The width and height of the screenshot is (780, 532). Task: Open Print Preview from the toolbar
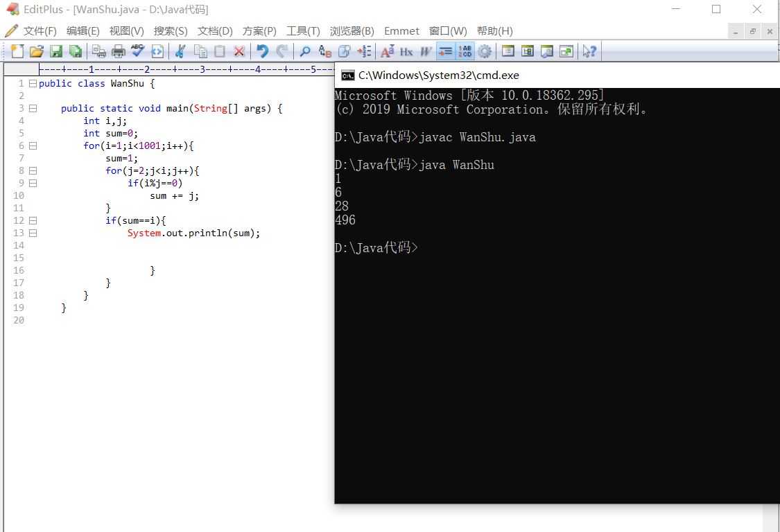(99, 51)
